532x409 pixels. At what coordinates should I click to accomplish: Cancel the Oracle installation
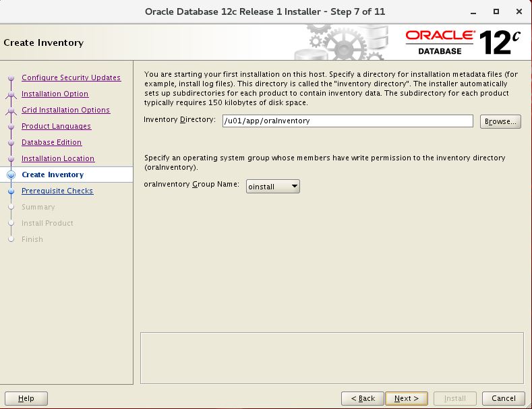point(504,398)
